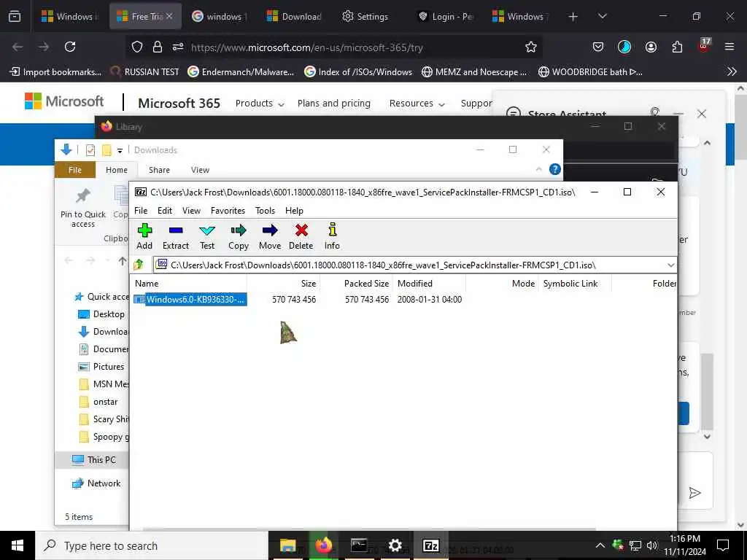This screenshot has height=560, width=747.
Task: Sort by the Mode column header
Action: 523,284
